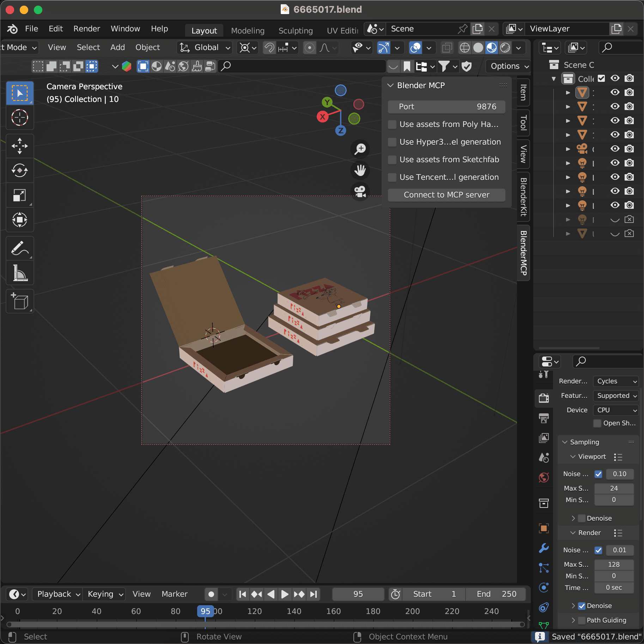Select the Move tool in toolbar
The width and height of the screenshot is (644, 644).
pos(20,146)
